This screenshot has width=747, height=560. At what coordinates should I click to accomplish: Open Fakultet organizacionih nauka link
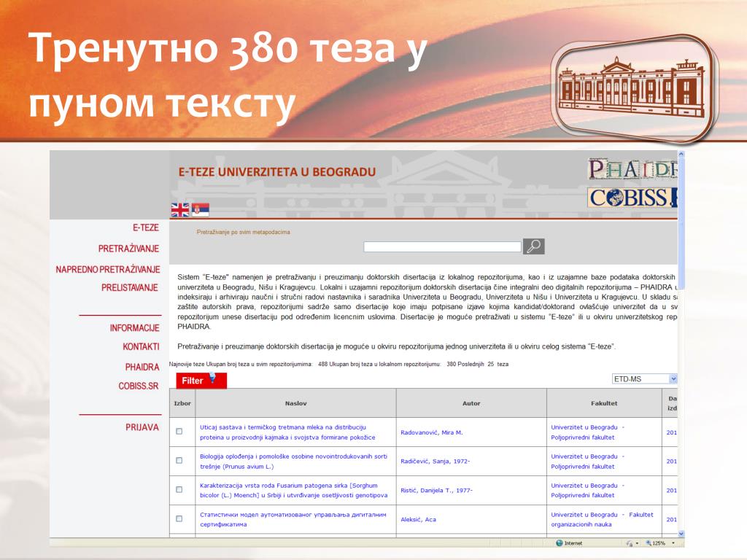602,519
